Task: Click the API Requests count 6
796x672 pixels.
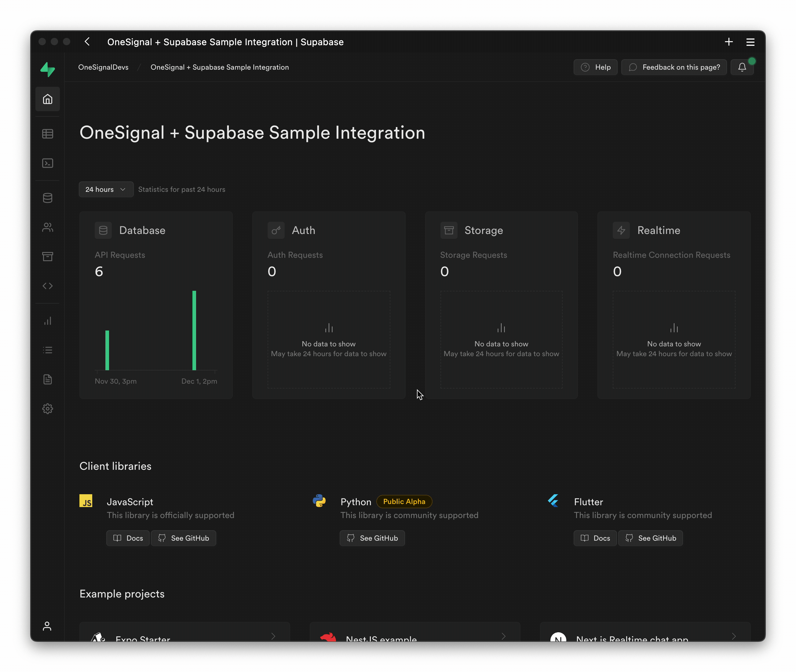Action: 99,272
